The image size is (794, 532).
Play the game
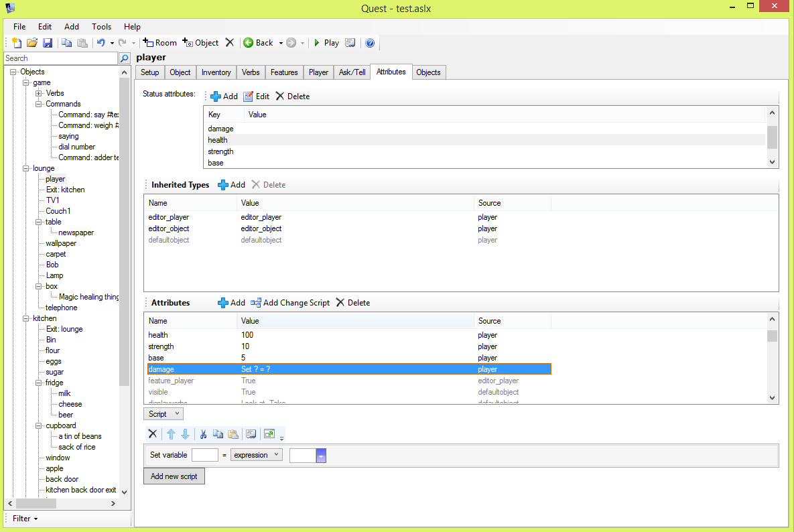coord(326,43)
